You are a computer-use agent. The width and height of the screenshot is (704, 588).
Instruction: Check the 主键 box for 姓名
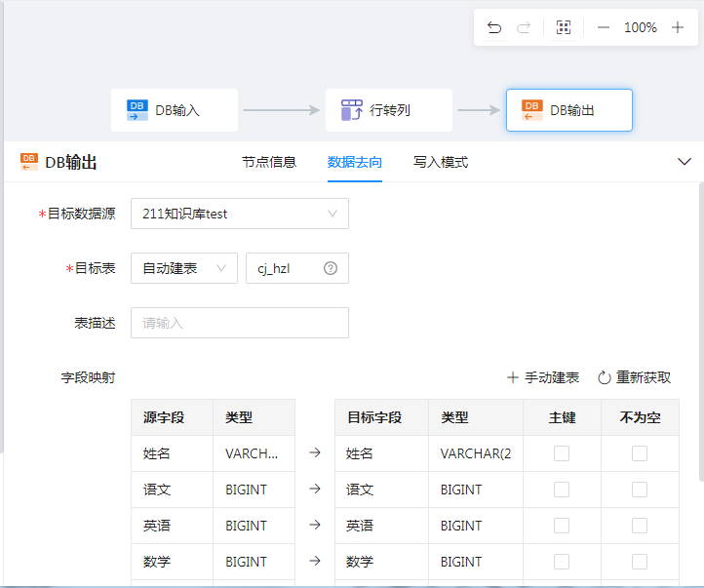[x=562, y=453]
